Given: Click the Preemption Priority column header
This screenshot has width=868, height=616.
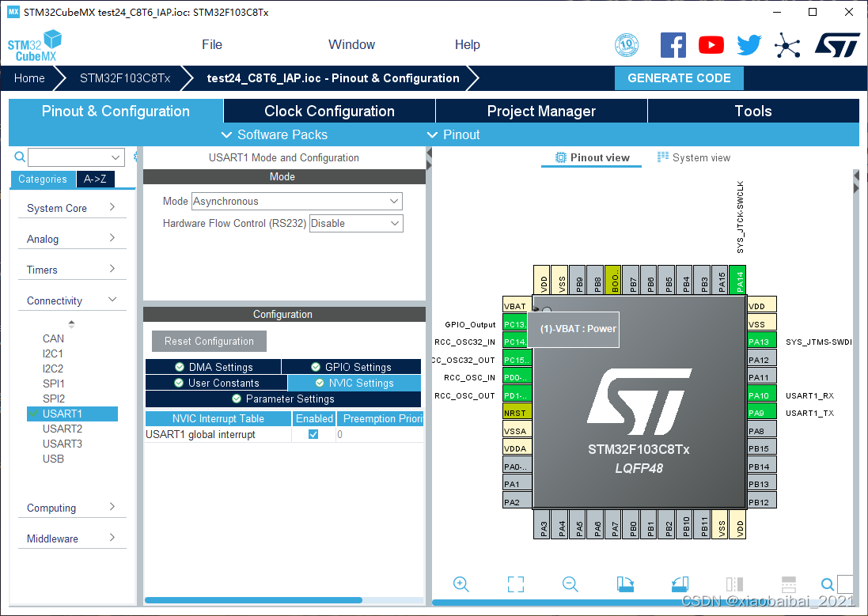Looking at the screenshot, I should [x=381, y=418].
